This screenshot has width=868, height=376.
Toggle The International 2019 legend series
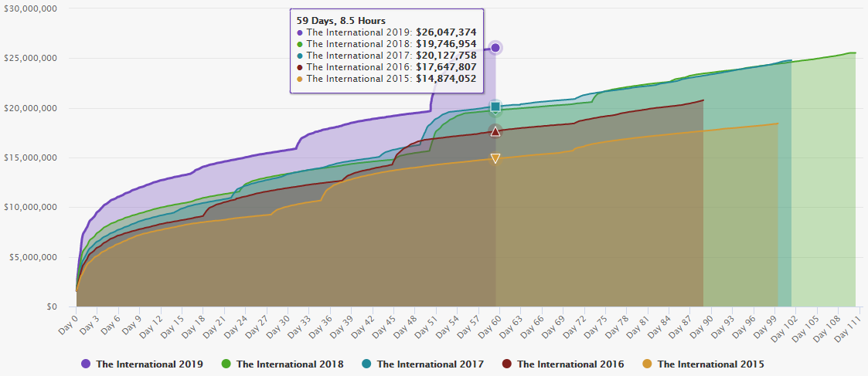tap(141, 364)
